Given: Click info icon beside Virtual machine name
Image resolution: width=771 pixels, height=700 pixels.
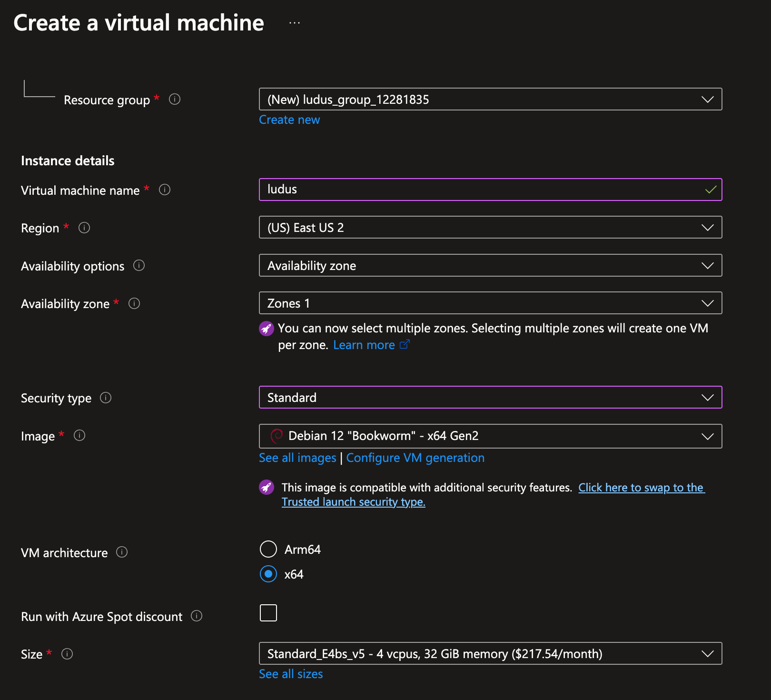Looking at the screenshot, I should pyautogui.click(x=165, y=190).
